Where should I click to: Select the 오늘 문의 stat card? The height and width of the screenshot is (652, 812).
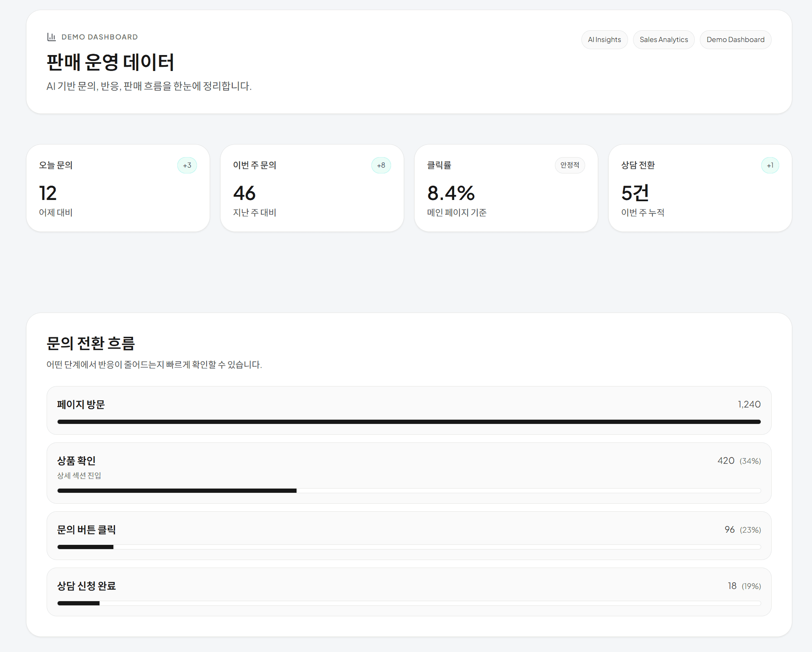[x=118, y=187]
